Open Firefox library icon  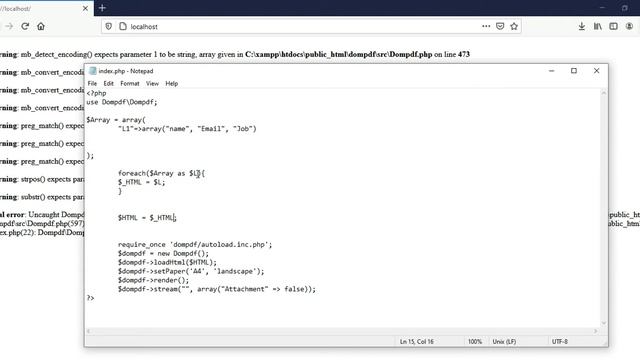point(598,26)
